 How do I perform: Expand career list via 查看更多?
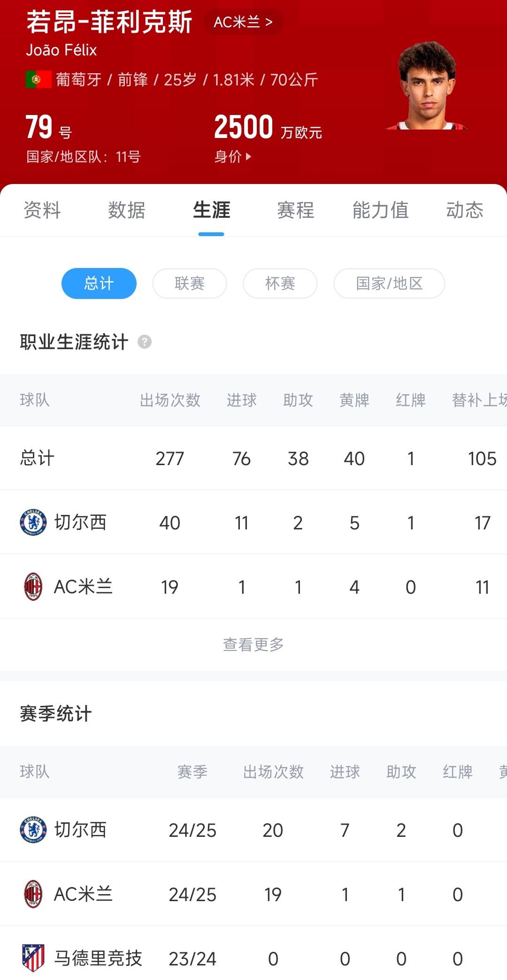pos(253,644)
